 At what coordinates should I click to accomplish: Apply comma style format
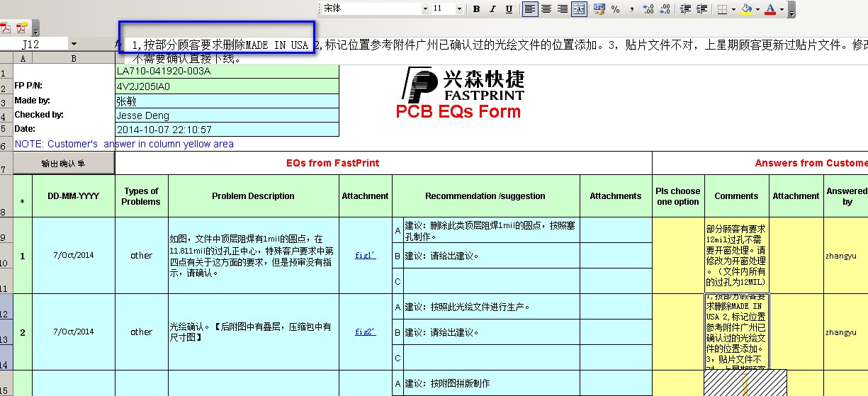click(x=631, y=9)
